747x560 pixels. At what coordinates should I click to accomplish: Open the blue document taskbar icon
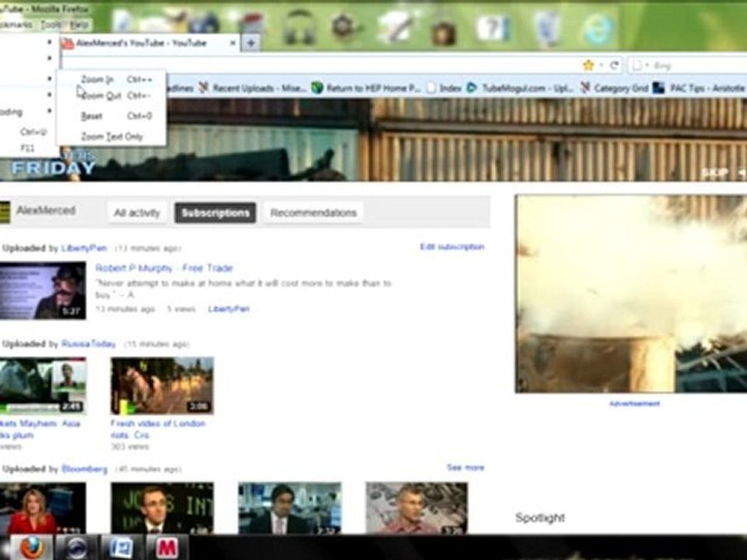click(121, 548)
